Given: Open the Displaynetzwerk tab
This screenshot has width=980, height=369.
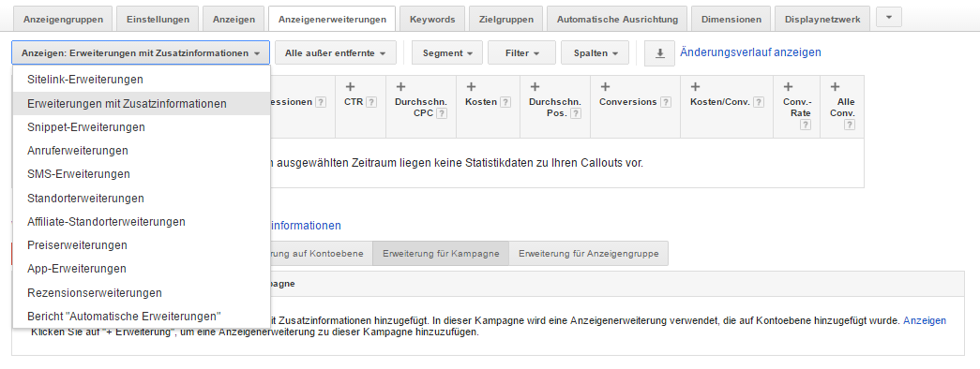Looking at the screenshot, I should (822, 19).
